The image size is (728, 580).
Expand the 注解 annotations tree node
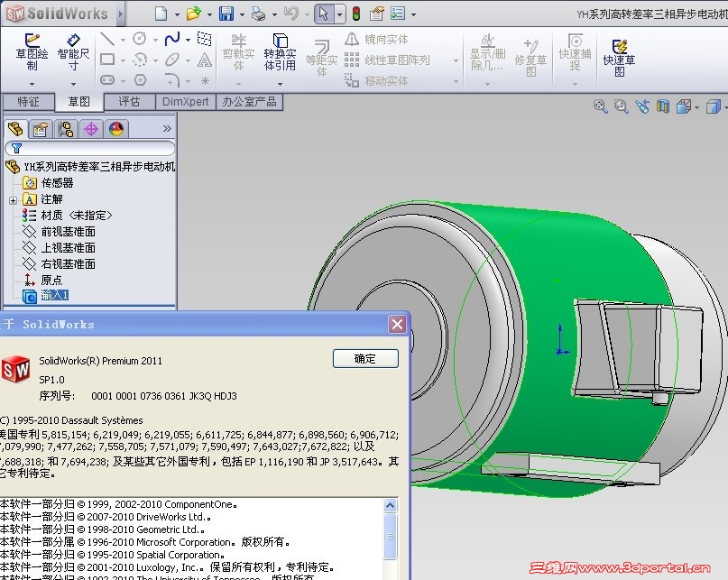[13, 200]
